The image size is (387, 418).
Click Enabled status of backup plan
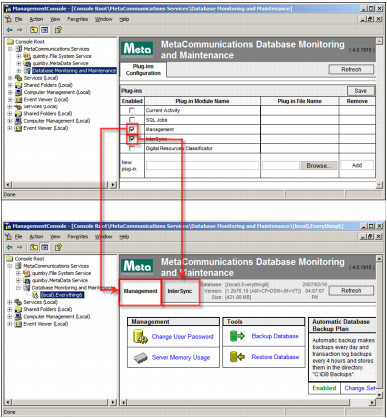(x=324, y=388)
